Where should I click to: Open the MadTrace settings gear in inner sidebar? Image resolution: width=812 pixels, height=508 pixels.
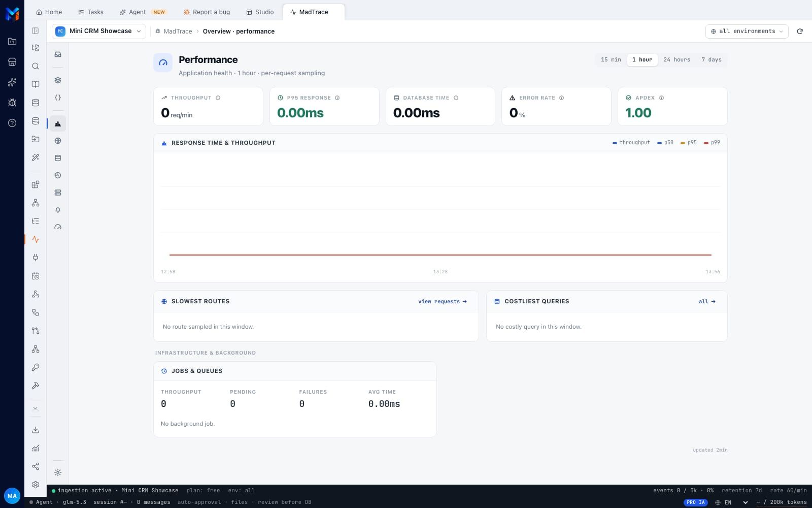[x=58, y=472]
